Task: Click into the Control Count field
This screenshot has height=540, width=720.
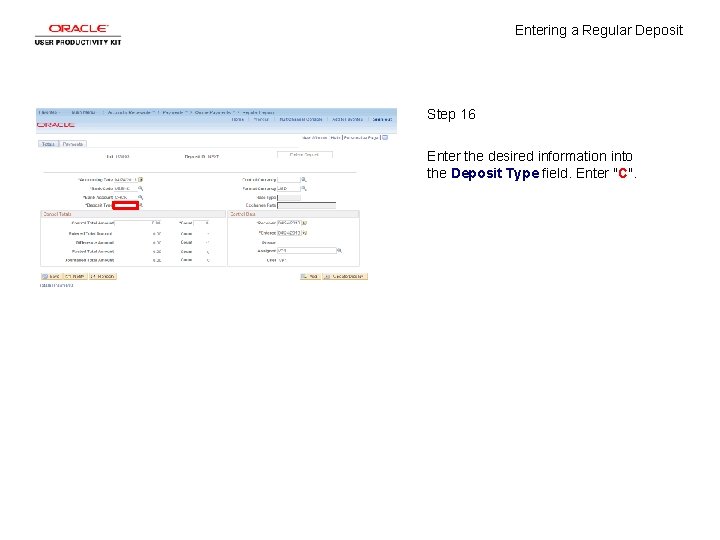Action: (201, 223)
